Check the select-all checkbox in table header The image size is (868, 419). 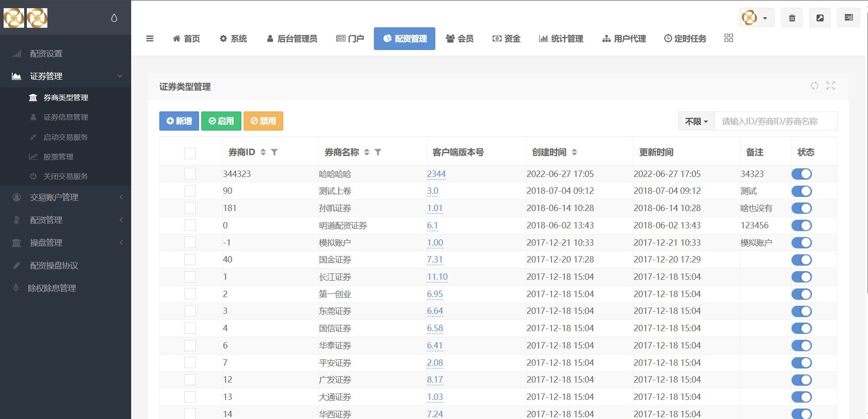coord(190,153)
